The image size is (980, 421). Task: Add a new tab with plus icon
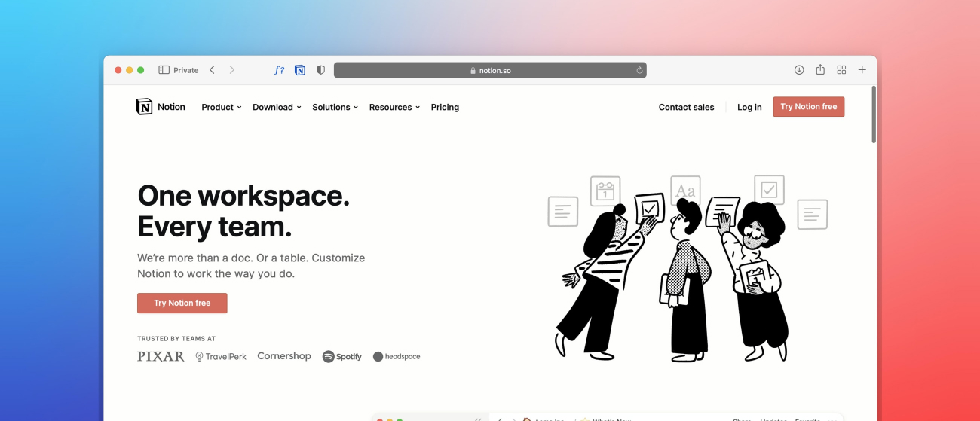(862, 70)
